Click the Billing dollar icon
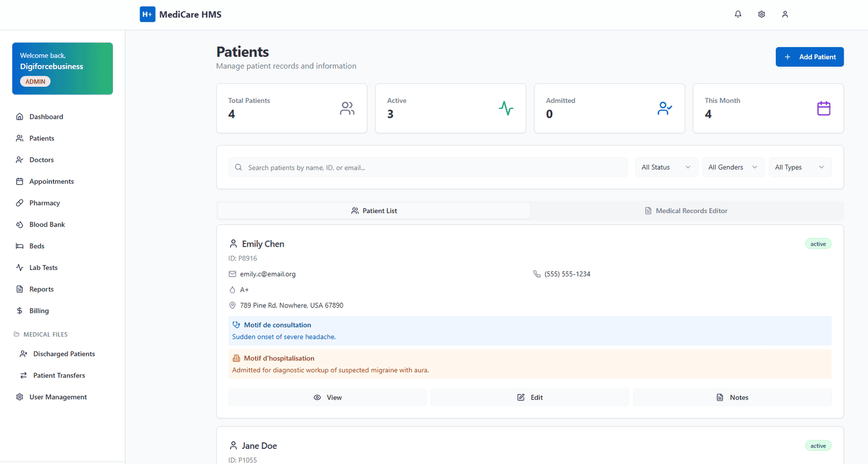 20,311
